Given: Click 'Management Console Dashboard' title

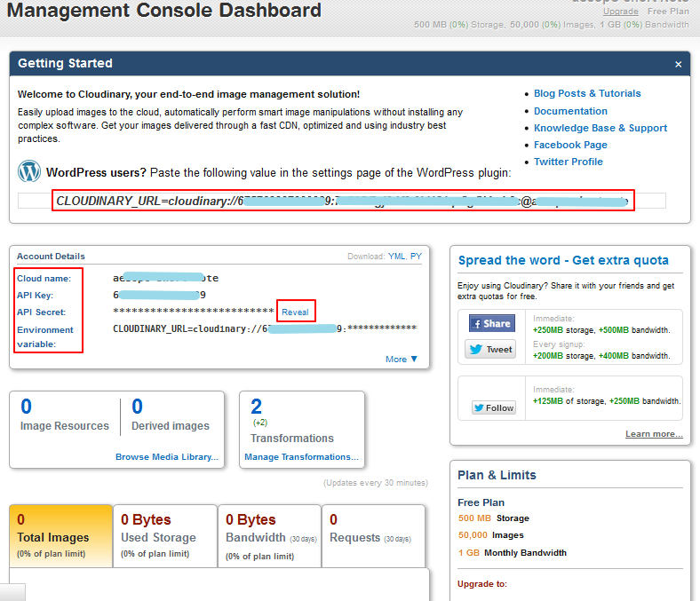Looking at the screenshot, I should [164, 10].
